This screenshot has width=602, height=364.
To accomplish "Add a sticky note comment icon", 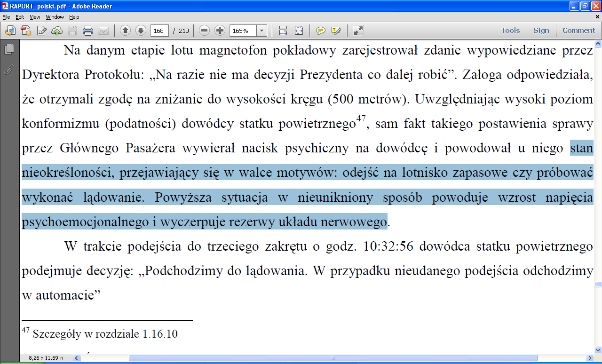I will (x=321, y=31).
